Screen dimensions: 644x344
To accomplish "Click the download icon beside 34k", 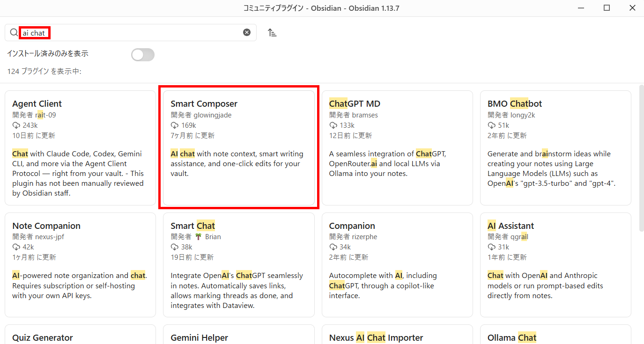I will [x=333, y=247].
